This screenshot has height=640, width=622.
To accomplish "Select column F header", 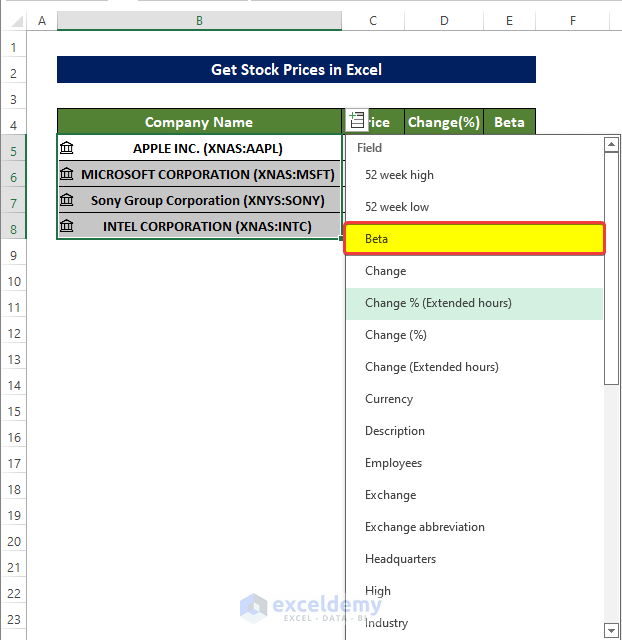I will [x=573, y=20].
